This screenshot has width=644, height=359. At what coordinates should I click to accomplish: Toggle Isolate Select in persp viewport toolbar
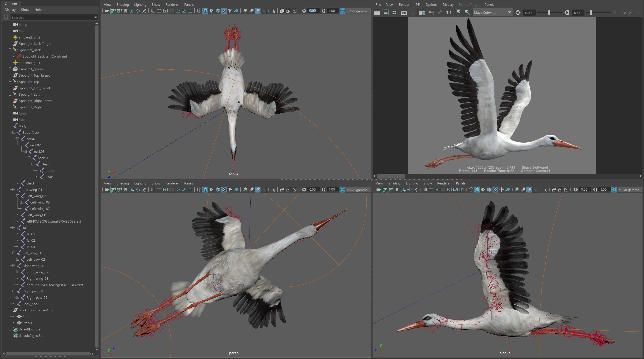click(273, 190)
